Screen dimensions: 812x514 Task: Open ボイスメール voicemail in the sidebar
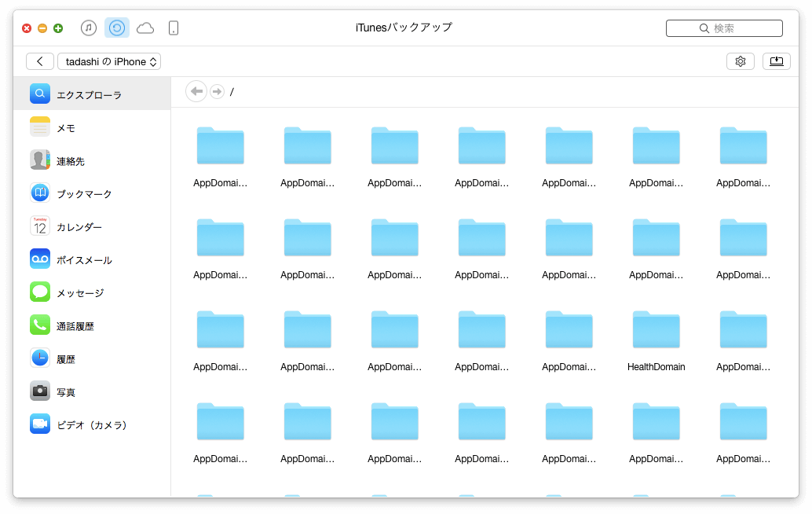click(92, 259)
